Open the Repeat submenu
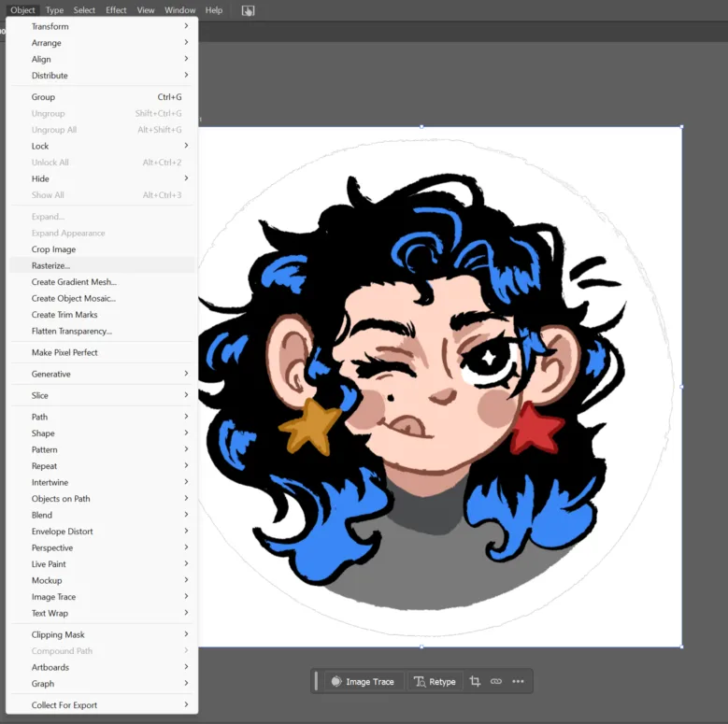The image size is (728, 724). [102, 466]
